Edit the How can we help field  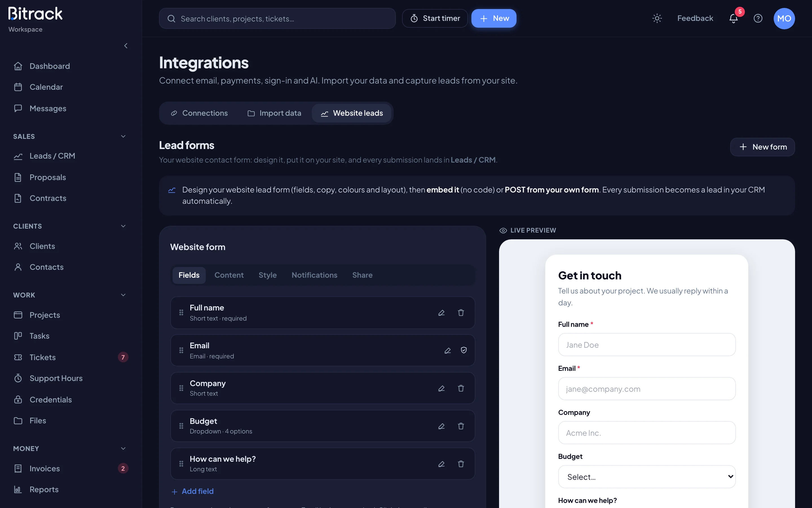click(x=441, y=464)
